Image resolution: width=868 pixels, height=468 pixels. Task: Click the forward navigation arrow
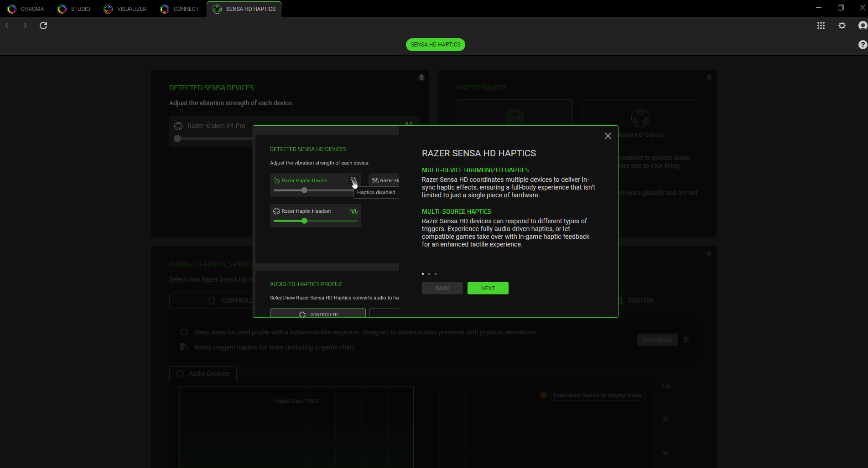[x=25, y=26]
